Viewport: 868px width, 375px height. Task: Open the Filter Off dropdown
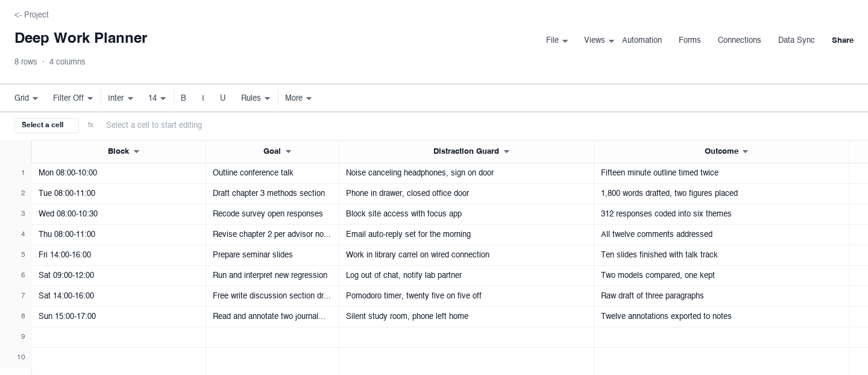73,98
